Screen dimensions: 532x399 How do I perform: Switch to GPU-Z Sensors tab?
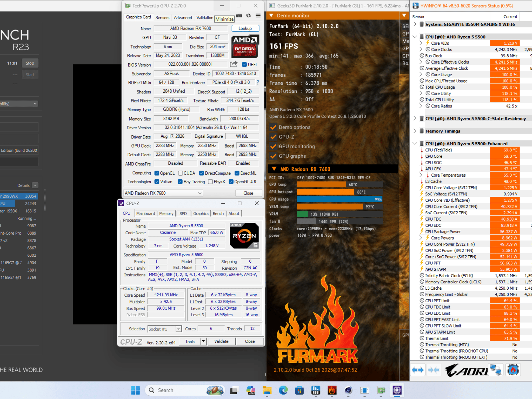coord(162,17)
